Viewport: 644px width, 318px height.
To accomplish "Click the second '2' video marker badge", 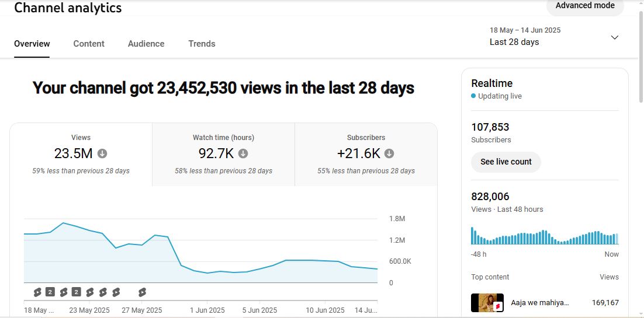I will coord(76,292).
